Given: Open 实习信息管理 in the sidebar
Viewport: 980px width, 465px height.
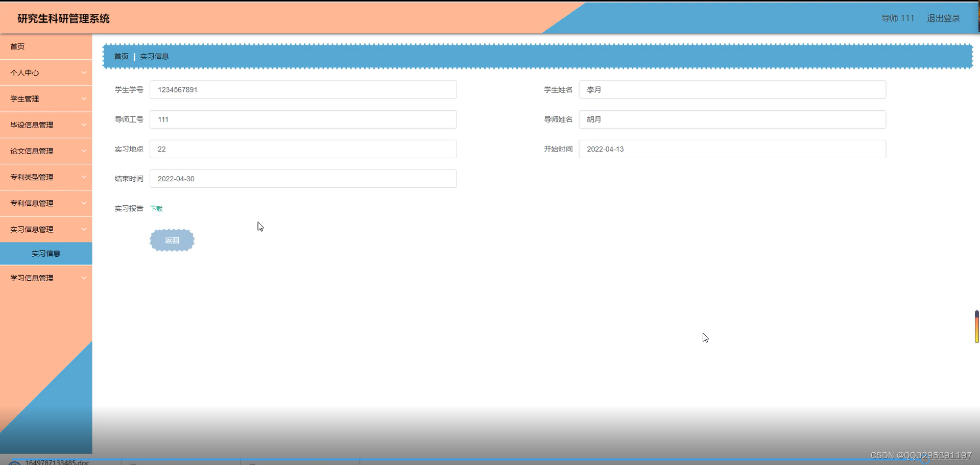Looking at the screenshot, I should tap(46, 229).
